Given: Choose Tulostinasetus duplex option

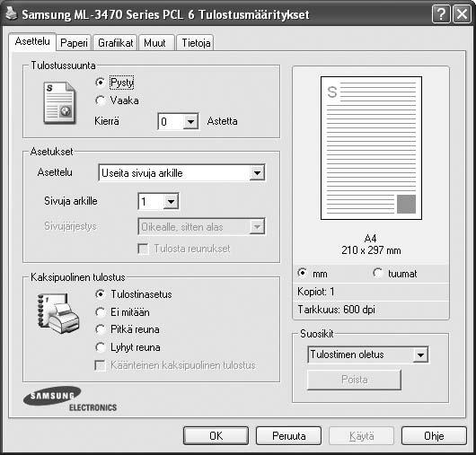Looking at the screenshot, I should click(x=100, y=294).
